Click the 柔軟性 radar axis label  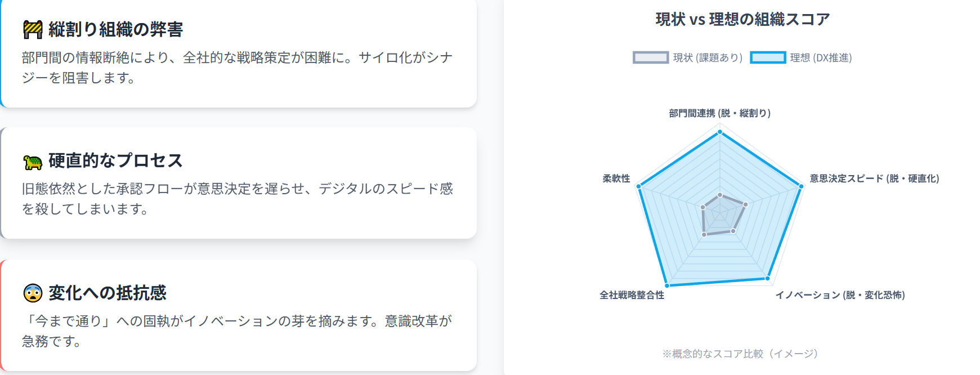click(x=616, y=178)
